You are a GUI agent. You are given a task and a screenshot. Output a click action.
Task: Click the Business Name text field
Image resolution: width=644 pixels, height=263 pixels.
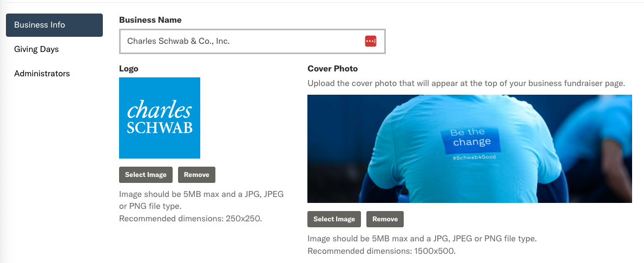pos(238,41)
